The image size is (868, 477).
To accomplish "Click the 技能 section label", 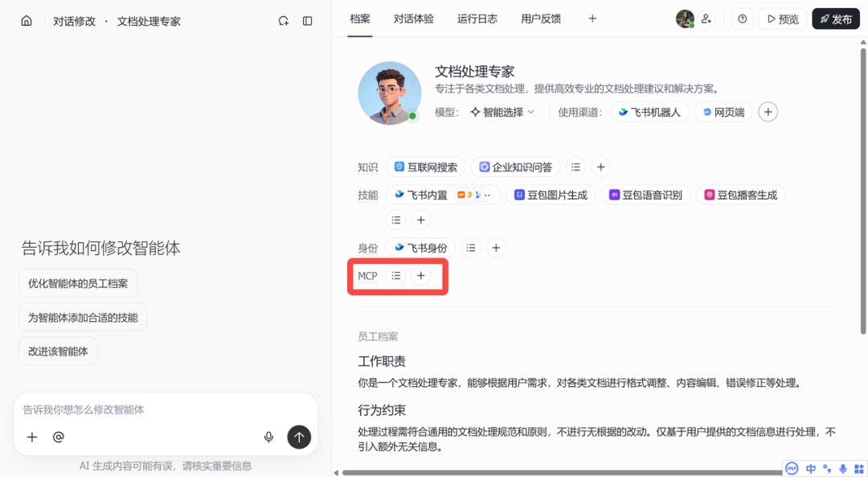I will 367,195.
